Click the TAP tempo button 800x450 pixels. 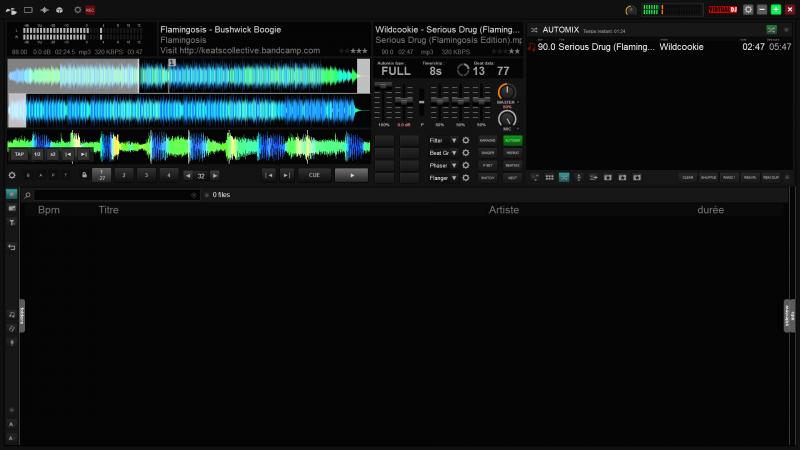[19, 154]
